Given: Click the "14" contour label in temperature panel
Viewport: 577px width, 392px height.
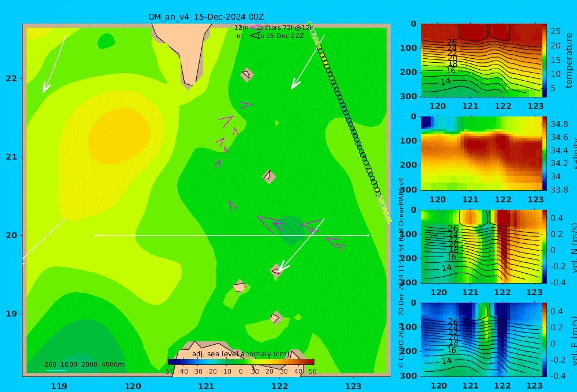Looking at the screenshot, I should click(x=445, y=81).
